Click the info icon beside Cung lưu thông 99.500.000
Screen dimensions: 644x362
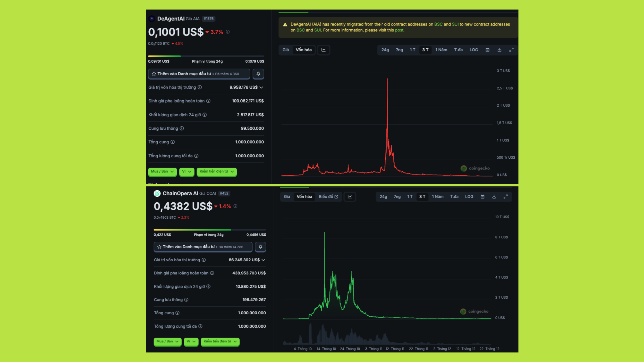pyautogui.click(x=182, y=128)
